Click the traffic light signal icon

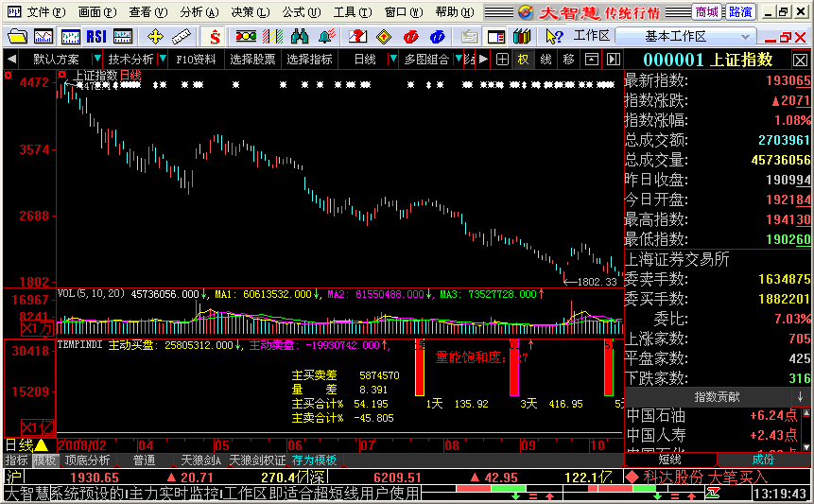[x=246, y=36]
